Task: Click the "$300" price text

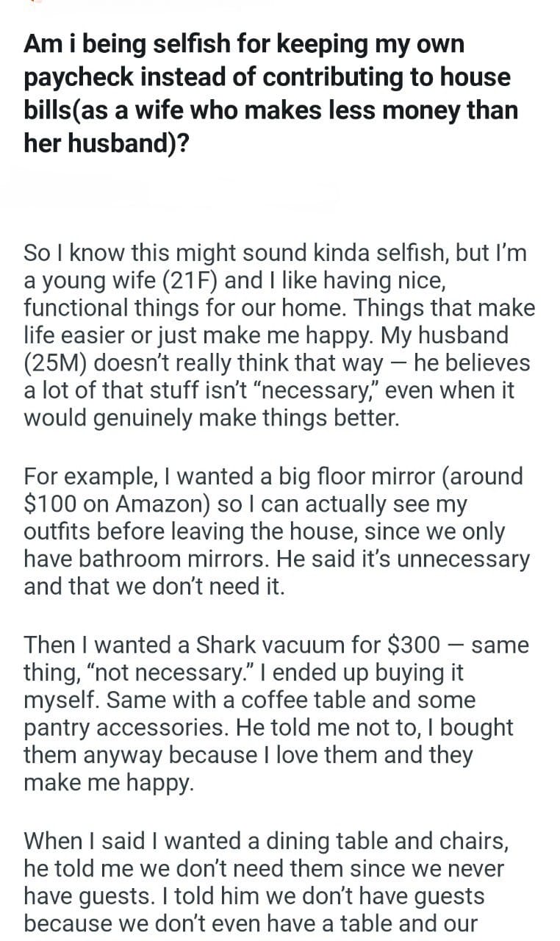Action: pos(414,645)
